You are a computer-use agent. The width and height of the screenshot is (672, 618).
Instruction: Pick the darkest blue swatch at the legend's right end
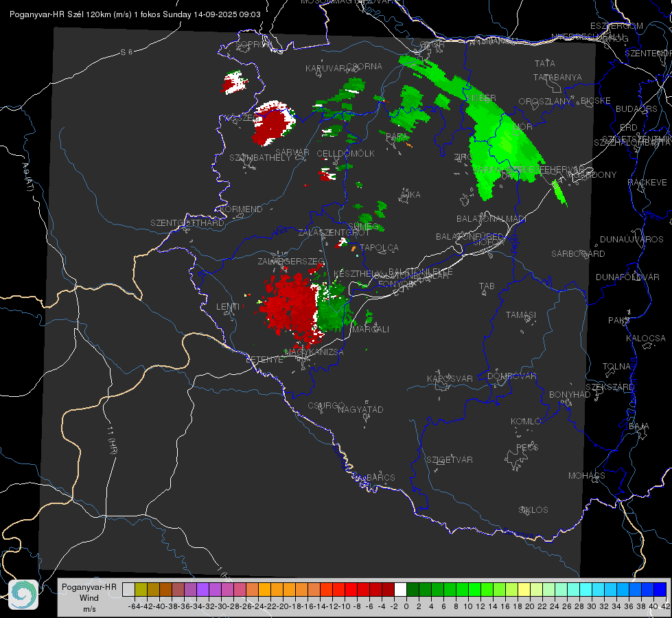[660, 589]
